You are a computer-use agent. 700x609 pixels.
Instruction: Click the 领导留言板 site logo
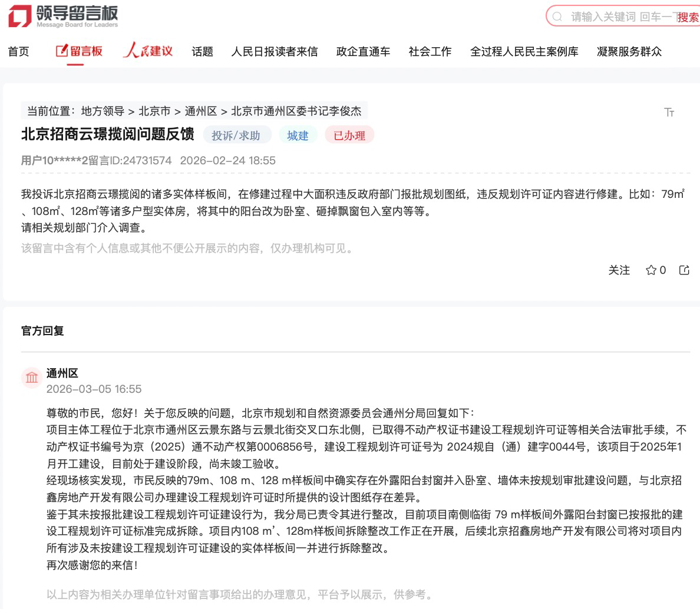click(x=63, y=16)
